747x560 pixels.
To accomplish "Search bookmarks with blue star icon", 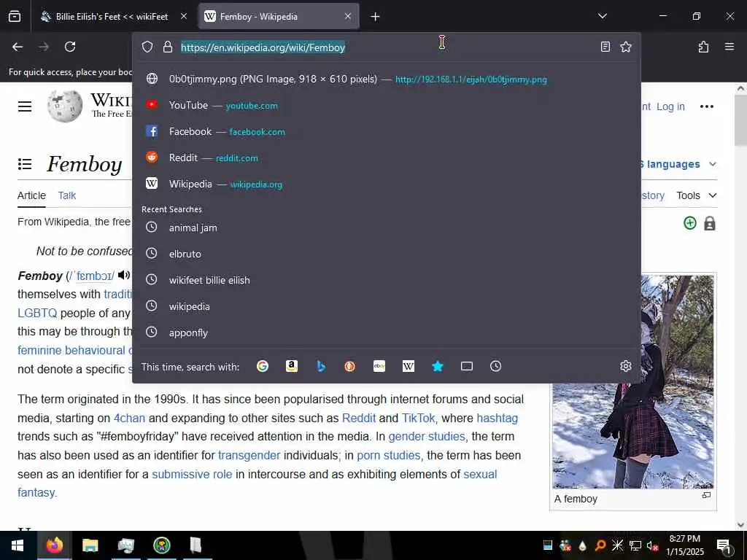I will coord(438,366).
